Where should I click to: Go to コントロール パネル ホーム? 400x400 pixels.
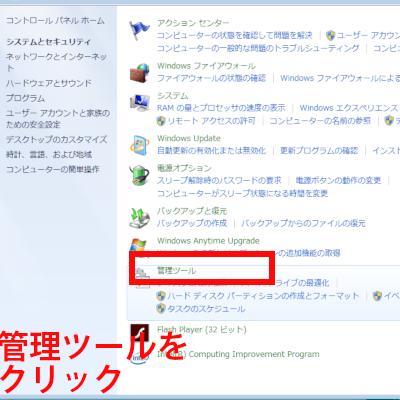click(55, 21)
